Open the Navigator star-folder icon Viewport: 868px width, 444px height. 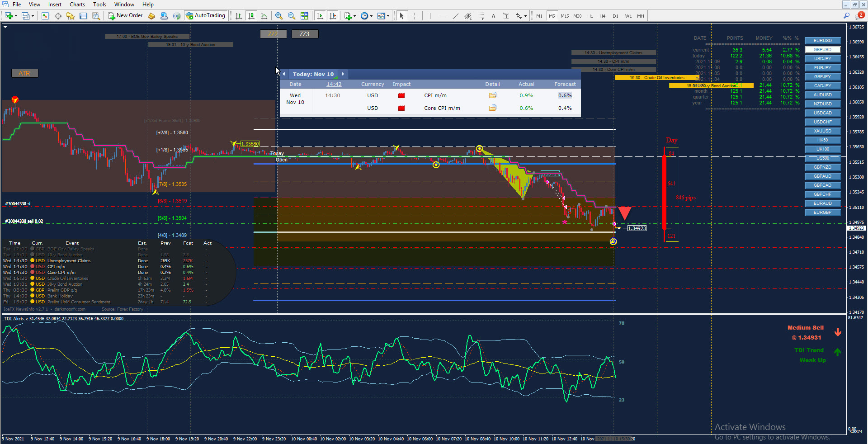pos(71,16)
